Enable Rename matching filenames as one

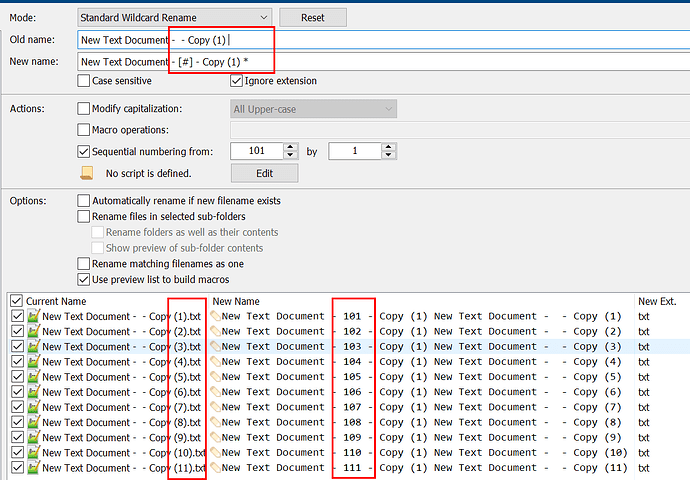tap(84, 264)
